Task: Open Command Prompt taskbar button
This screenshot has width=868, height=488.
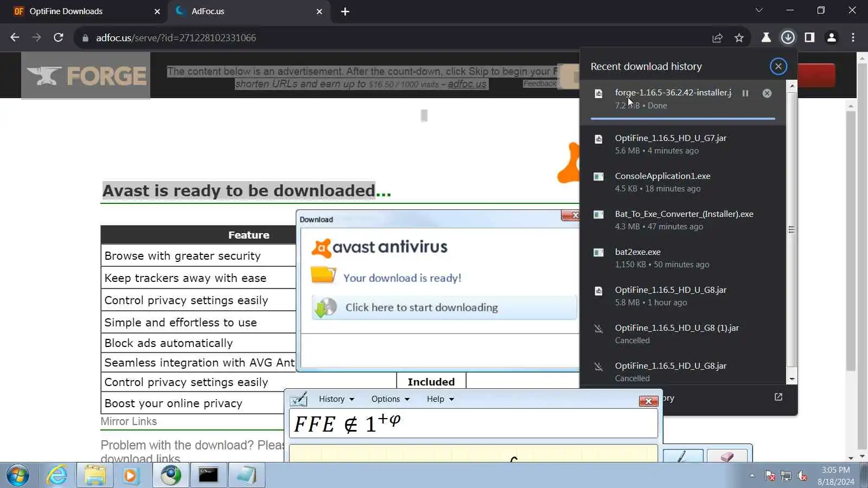Action: (208, 476)
